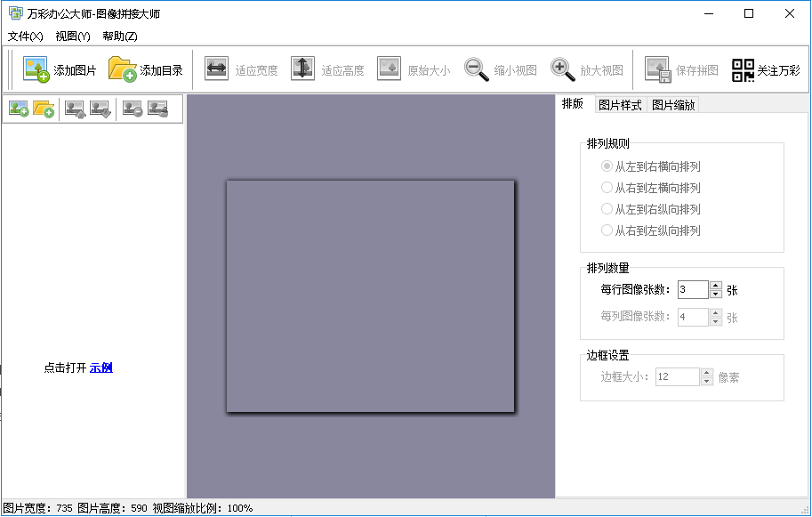Click the 关注万彩 QR code icon
Viewport: 812px width, 517px height.
tap(741, 69)
